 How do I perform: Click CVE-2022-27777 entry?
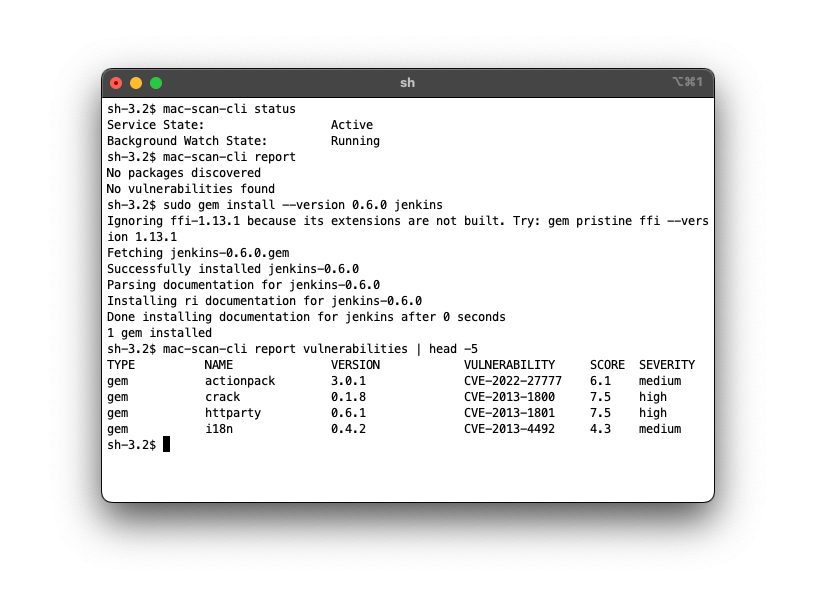512,381
